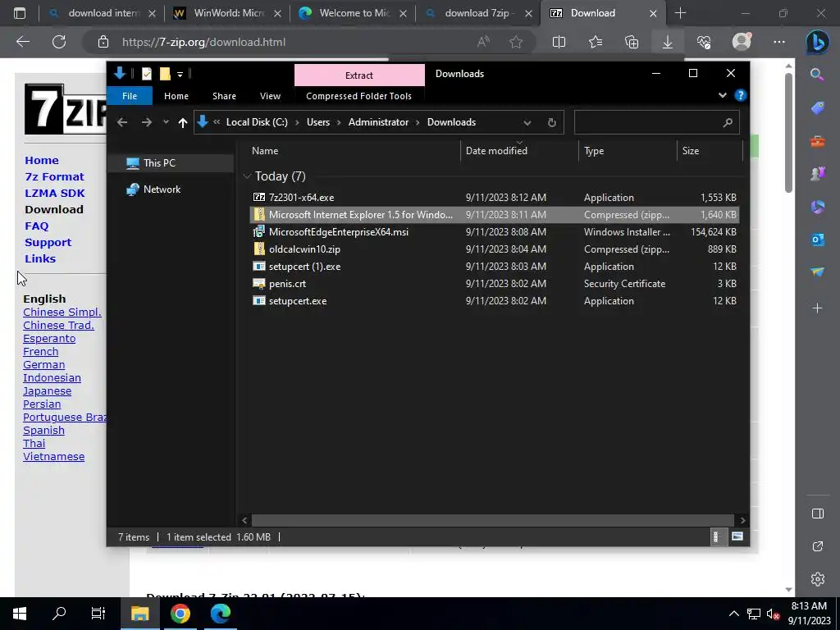Open a new Edge tab
The image size is (840, 630).
pyautogui.click(x=680, y=13)
